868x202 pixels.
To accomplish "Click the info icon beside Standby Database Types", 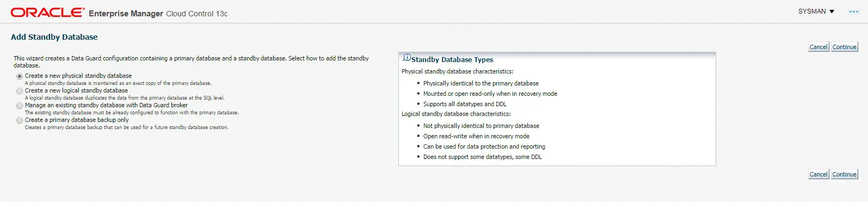I will [407, 57].
